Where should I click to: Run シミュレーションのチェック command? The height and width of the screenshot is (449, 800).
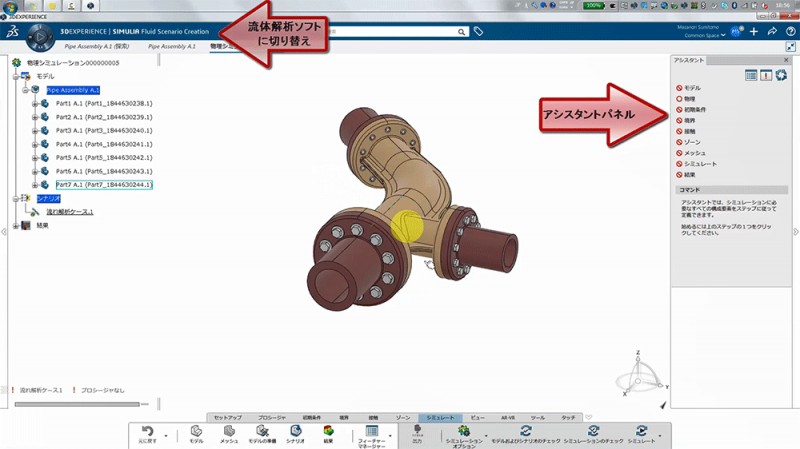click(593, 431)
